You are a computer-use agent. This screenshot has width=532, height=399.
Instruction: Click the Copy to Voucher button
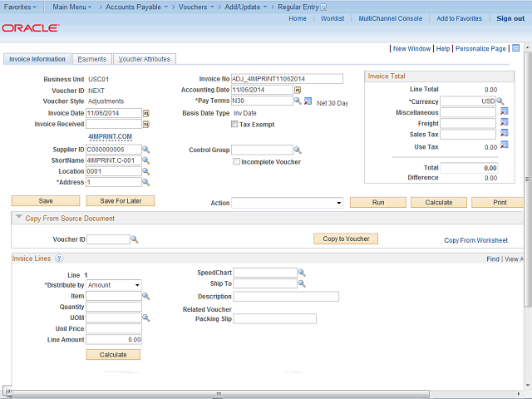(x=346, y=239)
